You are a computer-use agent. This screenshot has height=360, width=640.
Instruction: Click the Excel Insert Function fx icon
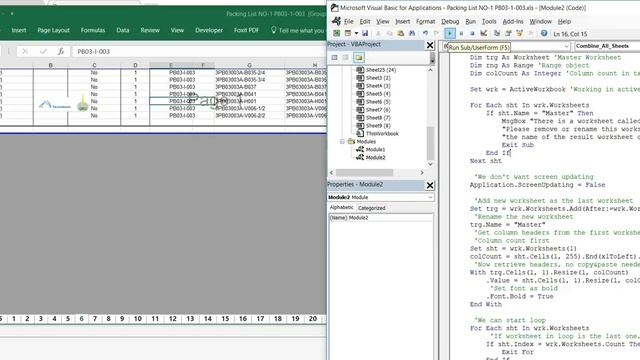60,51
